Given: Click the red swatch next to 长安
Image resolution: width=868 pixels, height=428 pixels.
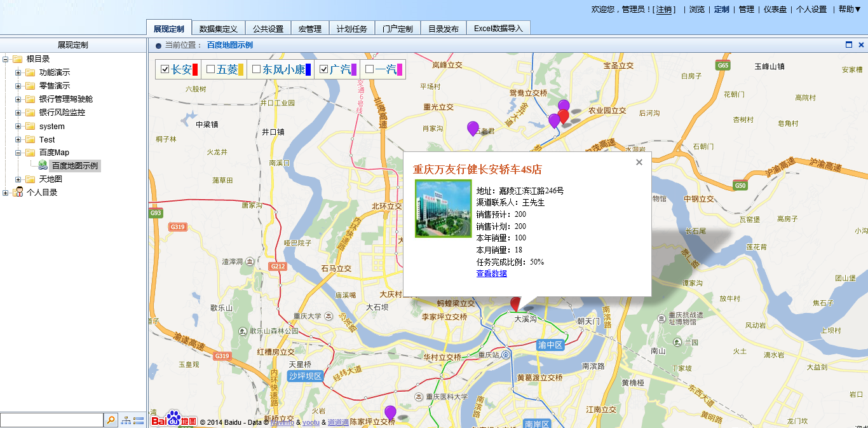Looking at the screenshot, I should coord(196,69).
